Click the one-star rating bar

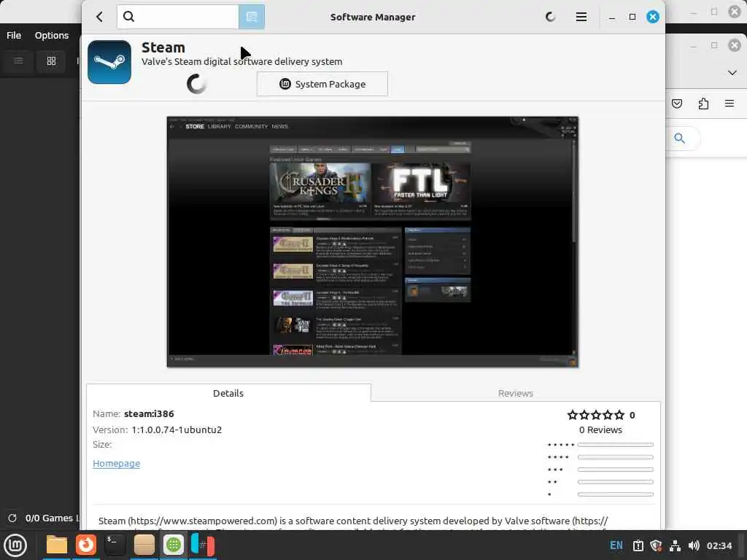616,494
